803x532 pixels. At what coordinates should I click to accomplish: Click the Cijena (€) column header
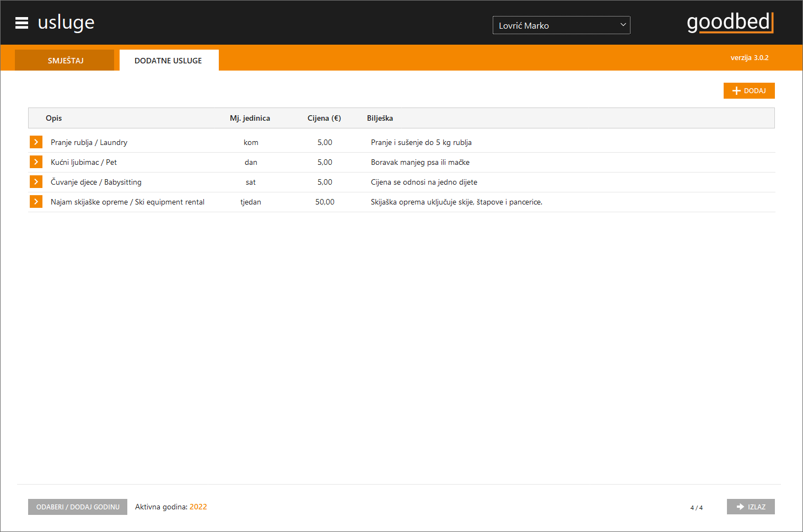click(324, 118)
